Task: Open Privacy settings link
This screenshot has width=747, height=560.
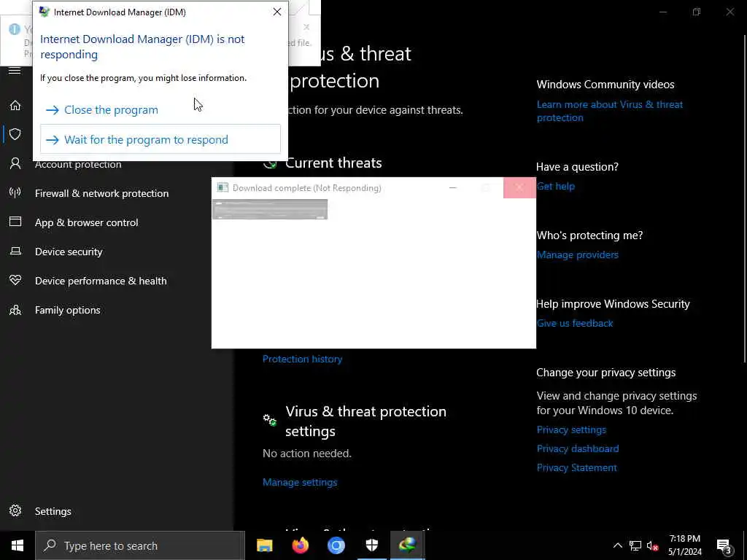Action: [571, 429]
